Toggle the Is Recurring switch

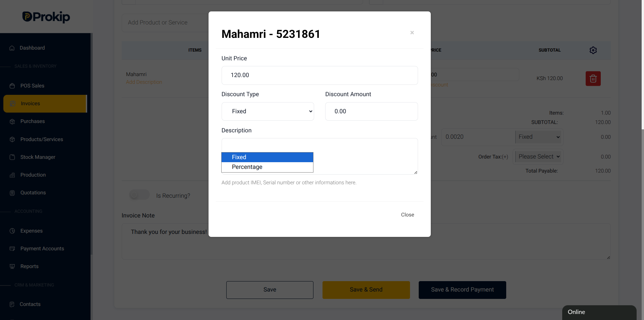[139, 195]
